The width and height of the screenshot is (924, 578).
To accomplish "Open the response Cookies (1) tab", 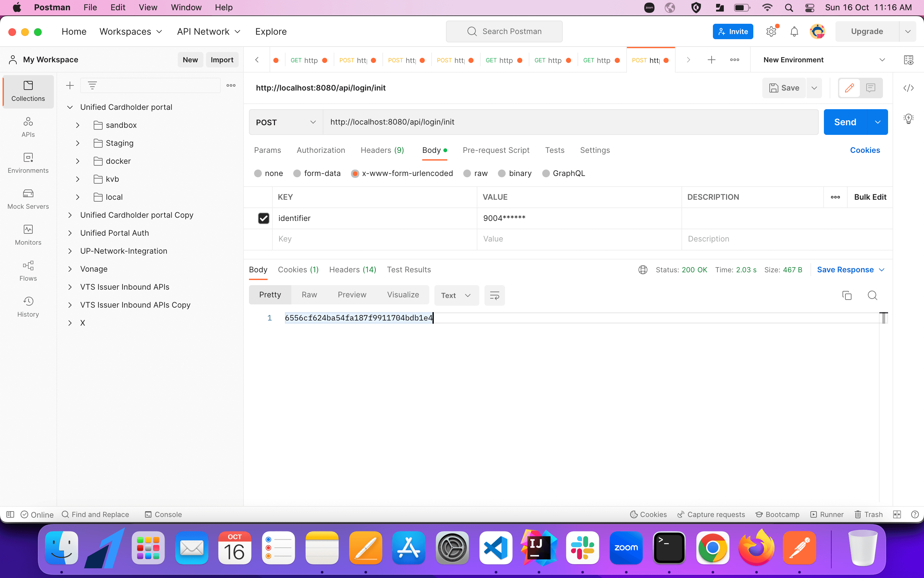I will click(298, 270).
